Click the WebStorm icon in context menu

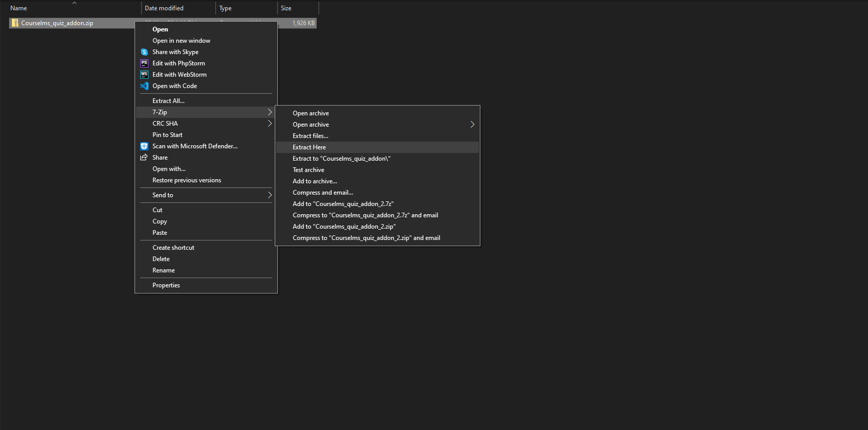pos(144,75)
